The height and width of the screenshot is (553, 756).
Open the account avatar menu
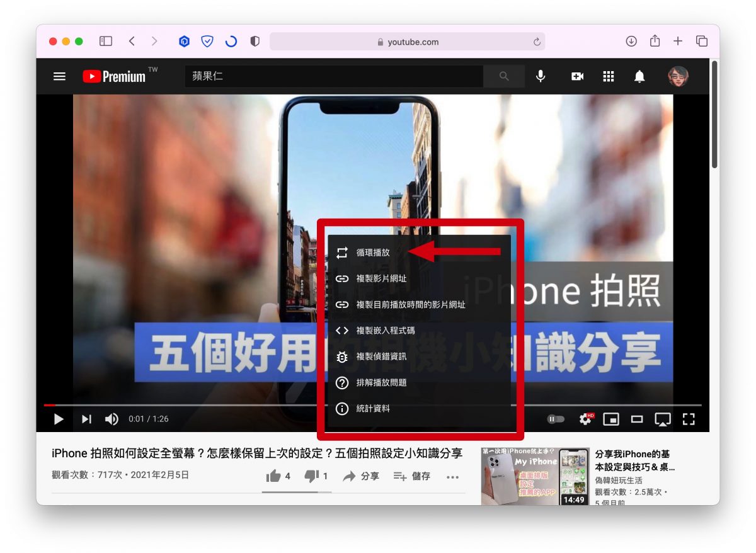(x=679, y=76)
